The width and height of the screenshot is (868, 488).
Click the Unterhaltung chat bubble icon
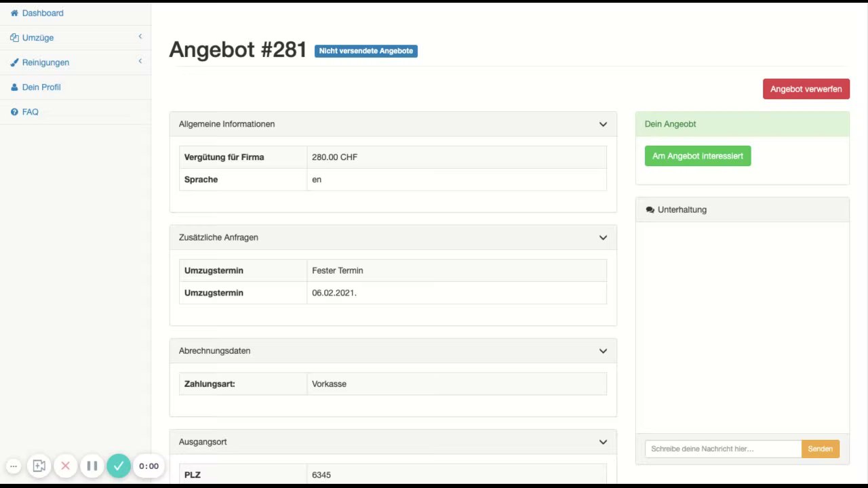click(x=650, y=210)
